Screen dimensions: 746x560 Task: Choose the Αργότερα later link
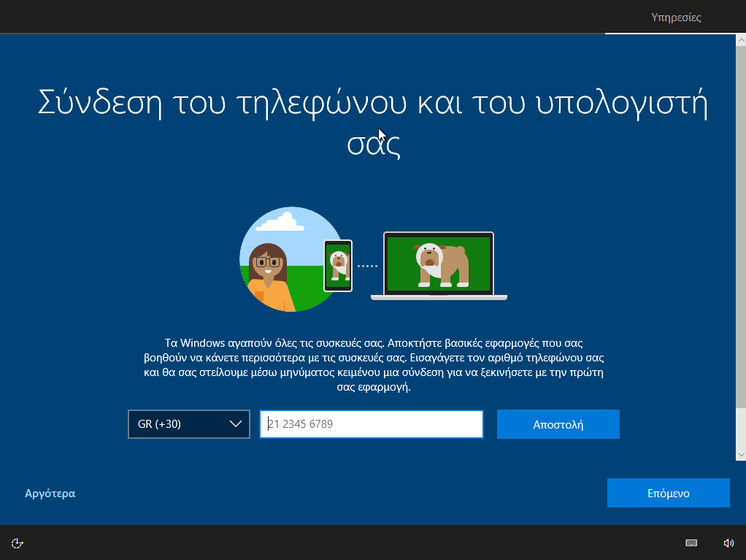point(50,494)
